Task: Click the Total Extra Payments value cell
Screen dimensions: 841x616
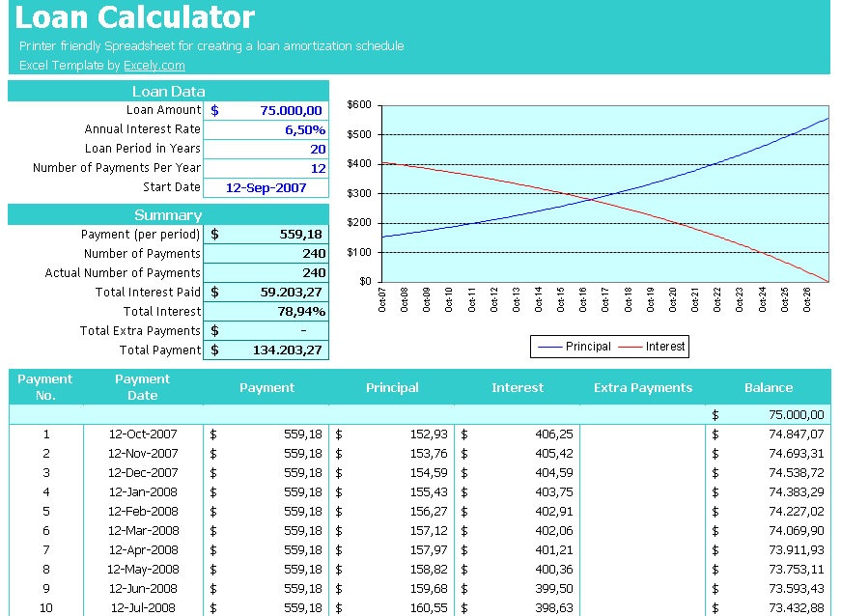Action: click(x=266, y=331)
